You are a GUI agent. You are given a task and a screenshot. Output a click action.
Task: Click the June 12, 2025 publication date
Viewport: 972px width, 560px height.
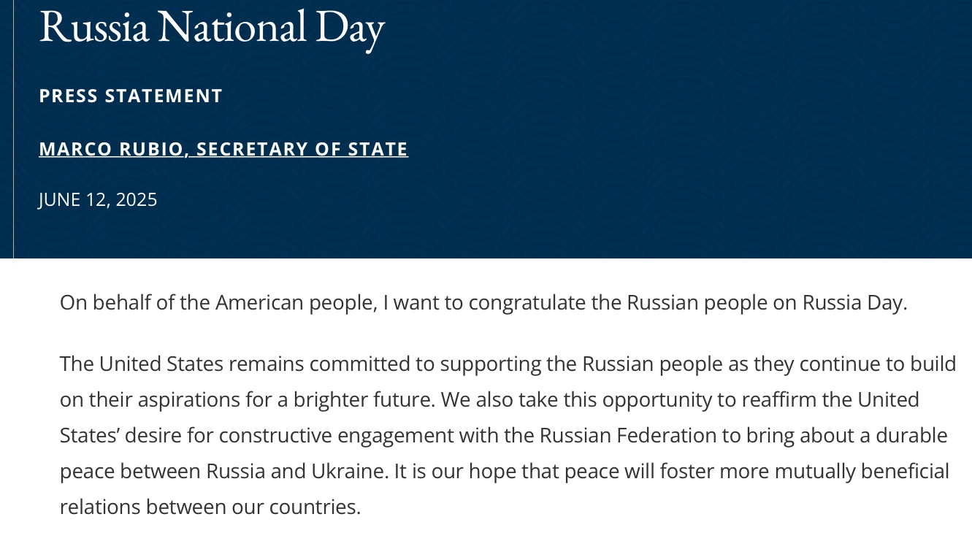coord(98,199)
